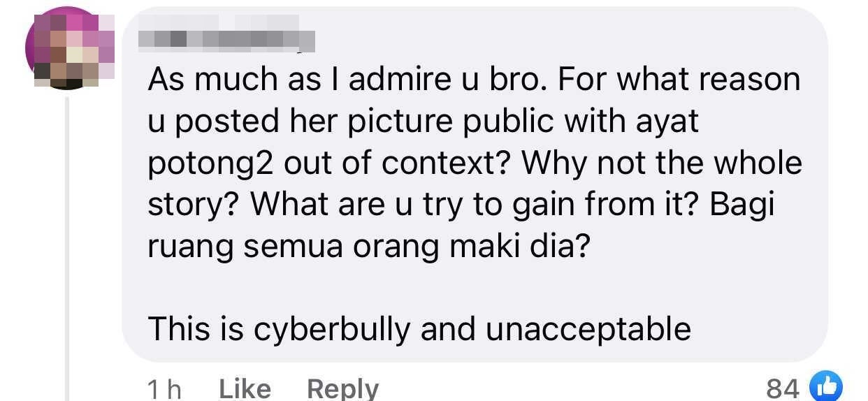View the 84 reactions count
The width and height of the screenshot is (868, 401).
(783, 388)
